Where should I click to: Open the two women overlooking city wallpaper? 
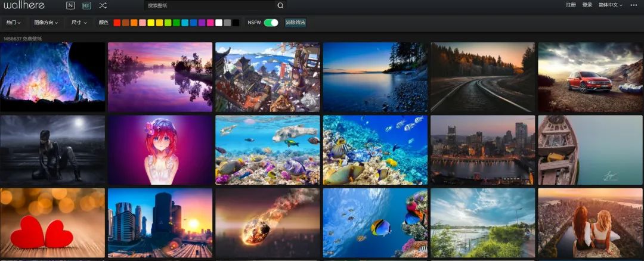(591, 223)
